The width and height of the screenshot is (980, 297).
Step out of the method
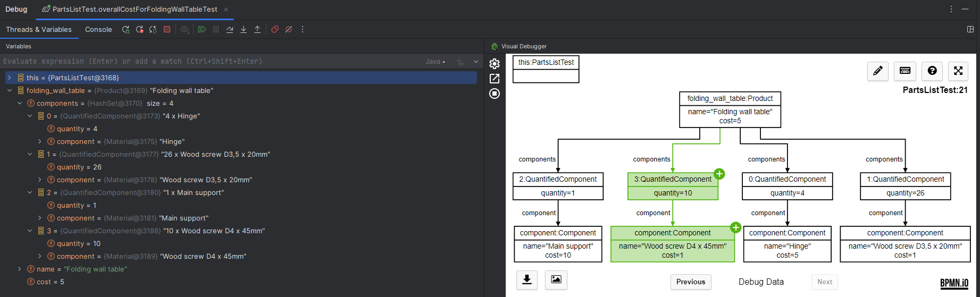click(x=257, y=30)
